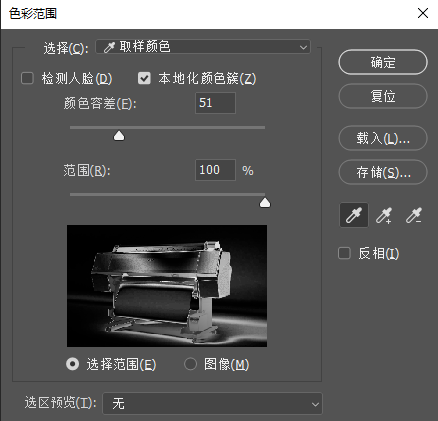
Task: Switch preview to 图像 radio option
Action: (190, 364)
